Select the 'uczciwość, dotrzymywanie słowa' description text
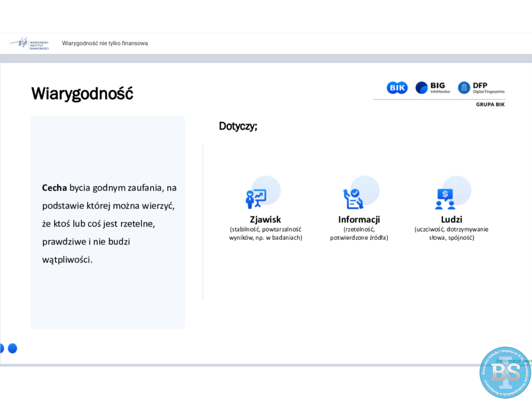The width and height of the screenshot is (532, 399). click(451, 234)
